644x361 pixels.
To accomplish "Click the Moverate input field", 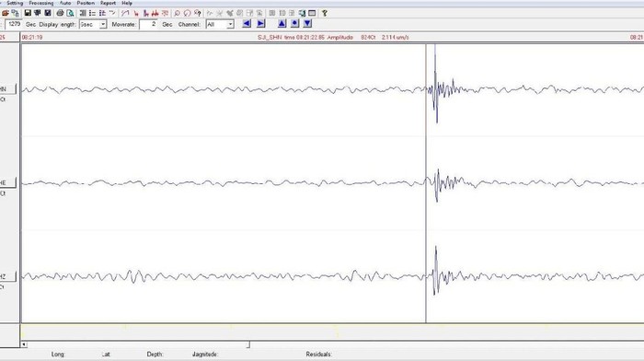I will coord(148,25).
